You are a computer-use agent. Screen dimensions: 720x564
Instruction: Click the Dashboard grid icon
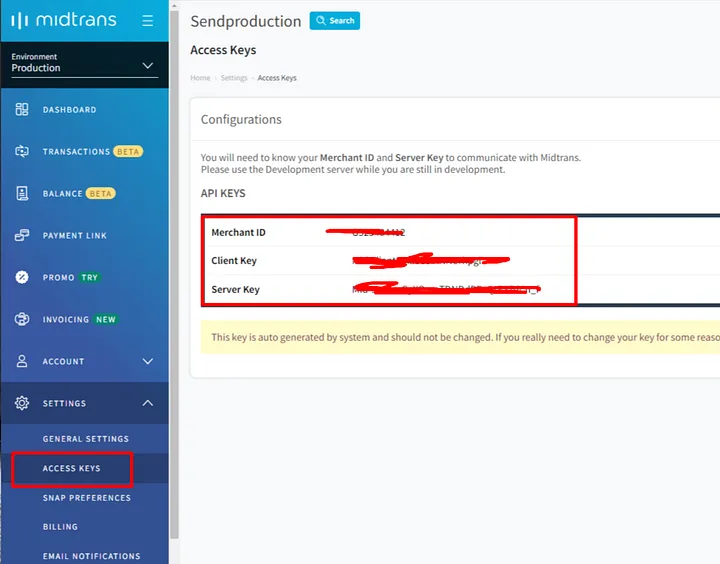[22, 109]
